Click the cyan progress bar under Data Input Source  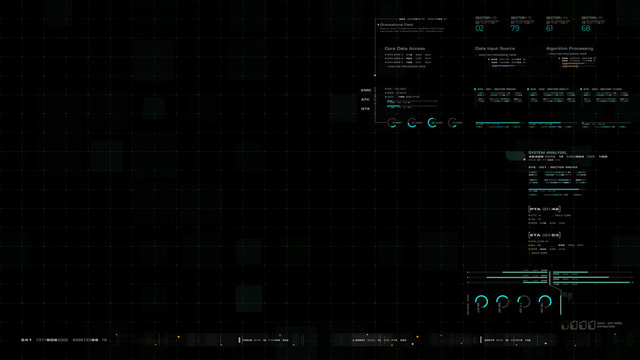503,65
